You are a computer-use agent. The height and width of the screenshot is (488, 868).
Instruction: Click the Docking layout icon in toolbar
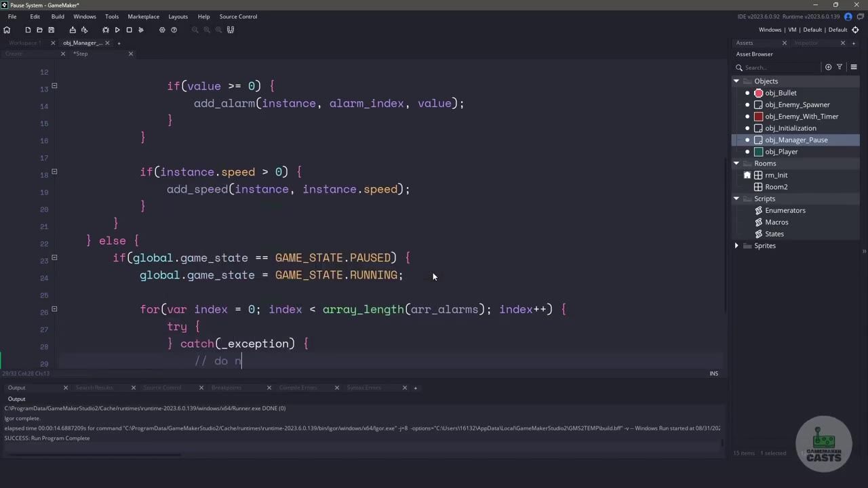point(231,30)
